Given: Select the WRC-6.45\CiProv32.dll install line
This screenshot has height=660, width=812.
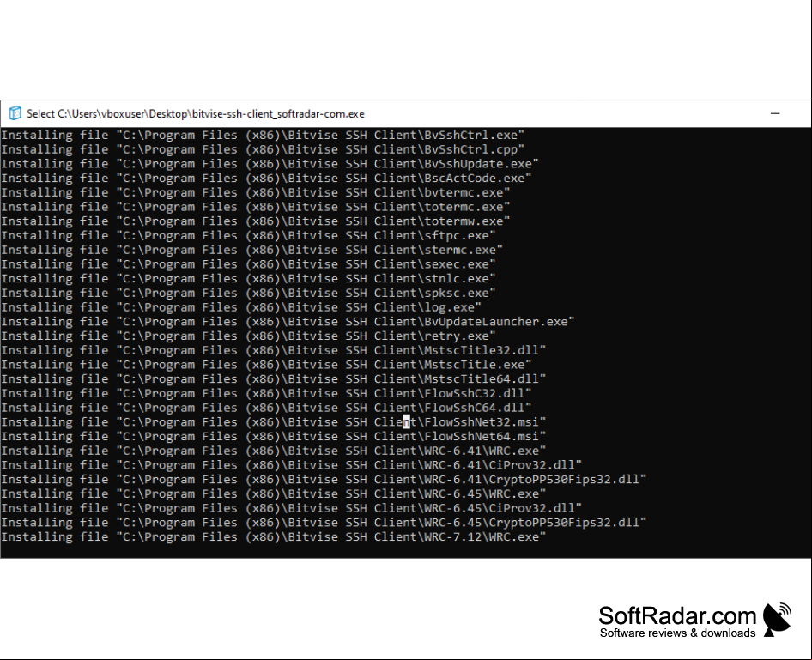Looking at the screenshot, I should [x=292, y=508].
